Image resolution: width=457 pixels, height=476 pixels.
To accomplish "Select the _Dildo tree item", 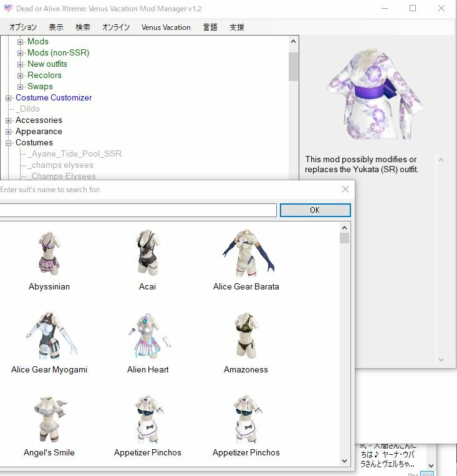I will click(27, 109).
